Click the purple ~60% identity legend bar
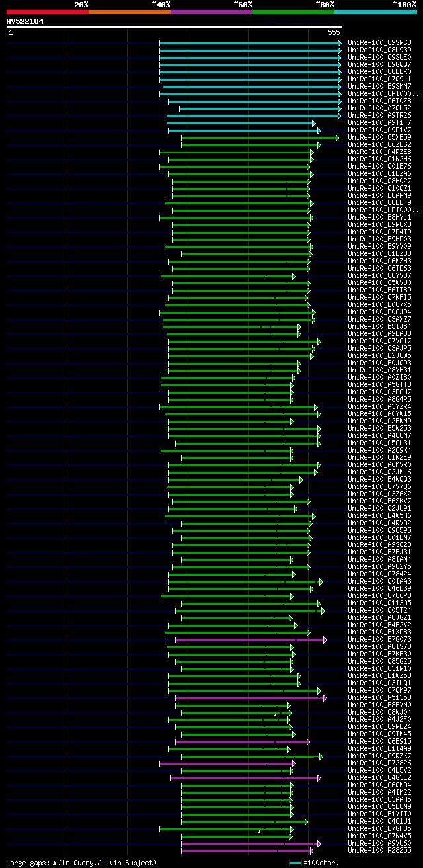The width and height of the screenshot is (423, 868). point(211,11)
